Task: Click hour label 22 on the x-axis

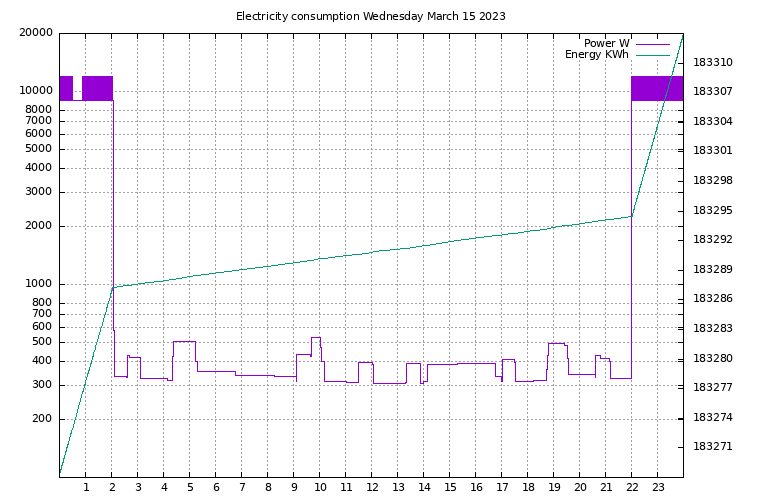Action: (x=632, y=487)
